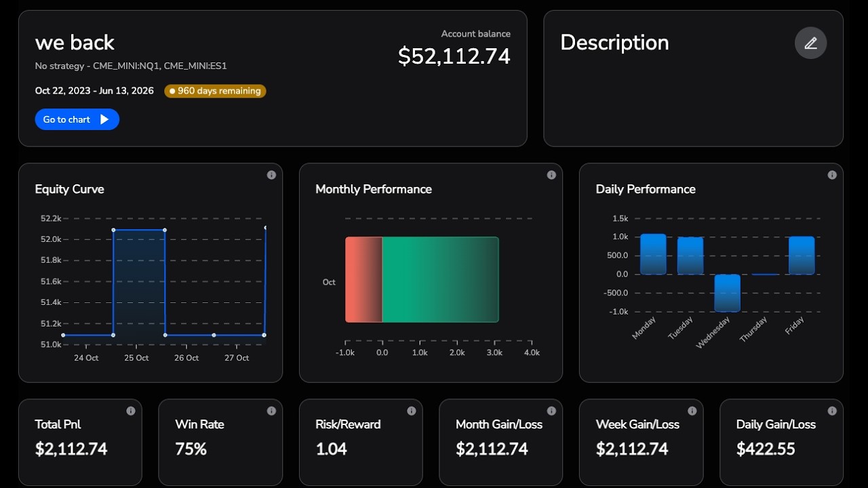Show info for Risk/Reward card
The width and height of the screenshot is (868, 488).
pos(411,411)
